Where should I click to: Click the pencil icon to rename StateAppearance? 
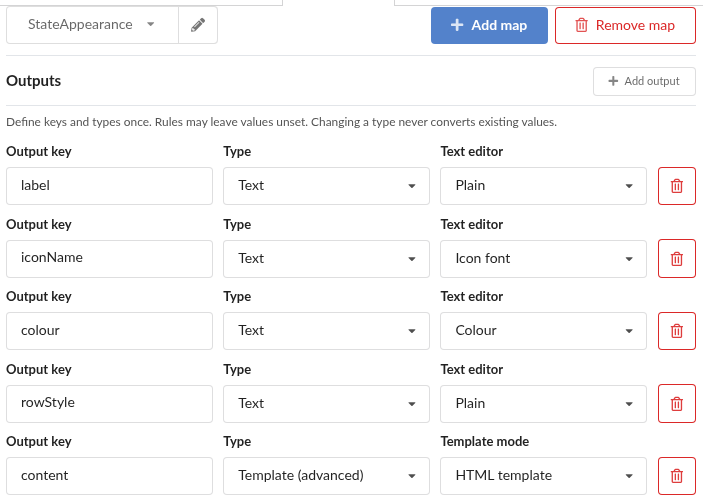(198, 25)
